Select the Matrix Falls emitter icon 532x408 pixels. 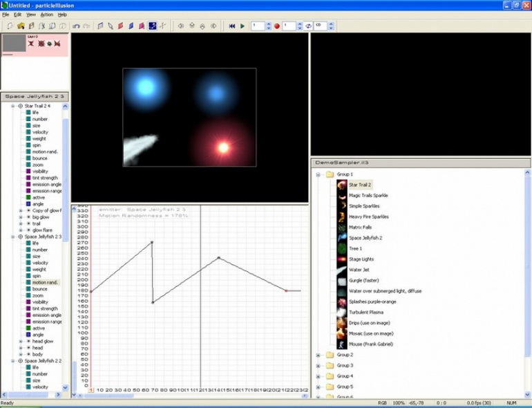342,227
